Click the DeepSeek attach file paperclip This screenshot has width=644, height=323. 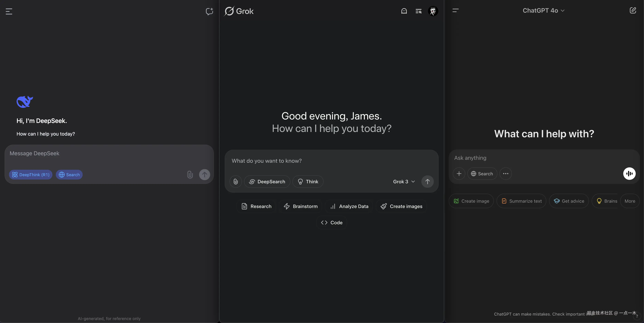[190, 175]
